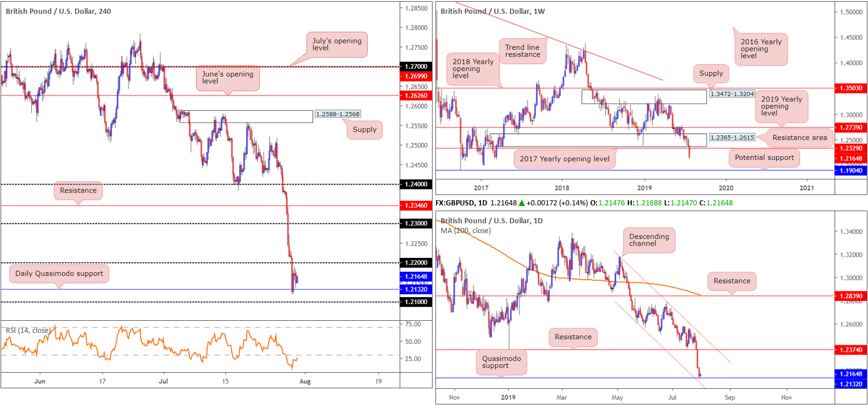Select the 1.23460 resistance price tag
Screen dimensions: 868x405
416,205
